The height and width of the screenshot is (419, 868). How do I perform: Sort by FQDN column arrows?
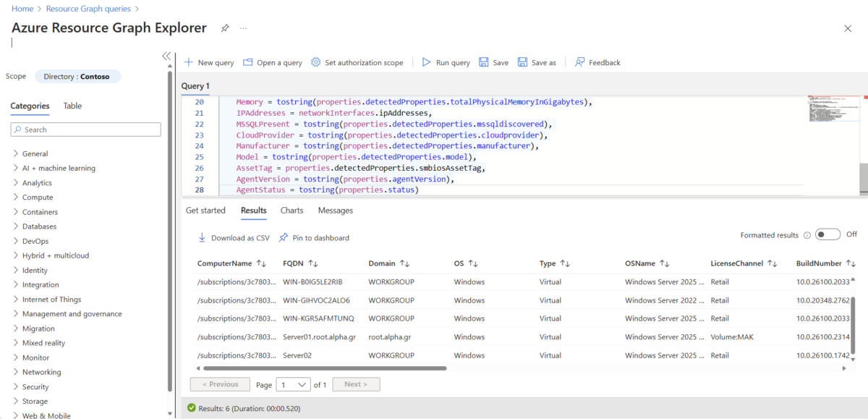click(x=313, y=263)
